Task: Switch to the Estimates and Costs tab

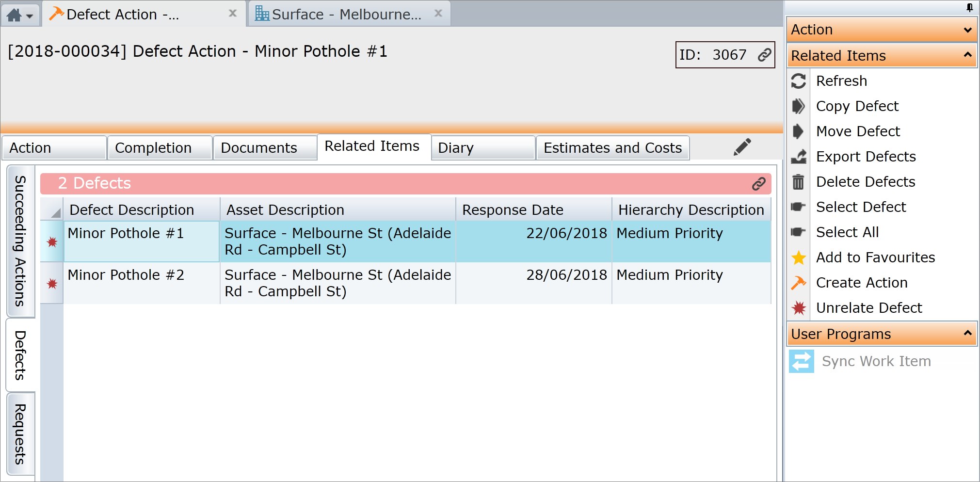Action: [x=612, y=148]
